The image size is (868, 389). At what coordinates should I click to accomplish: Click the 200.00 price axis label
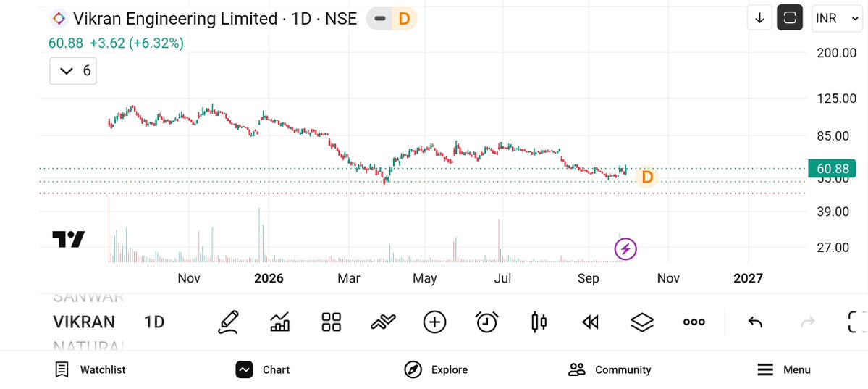coord(836,53)
